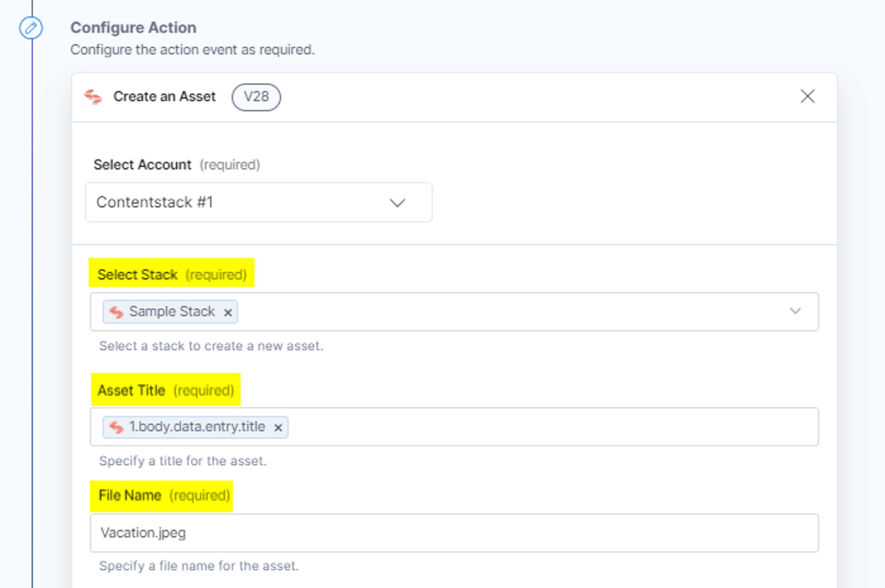Click the File Name input with Vacation.jpeg
Screen dimensions: 885x588
pyautogui.click(x=454, y=533)
